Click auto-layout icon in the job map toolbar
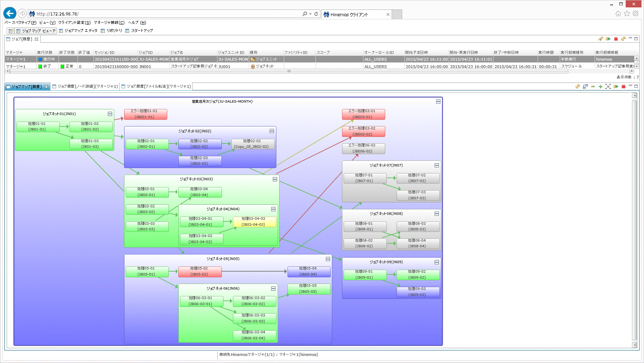 click(x=585, y=86)
